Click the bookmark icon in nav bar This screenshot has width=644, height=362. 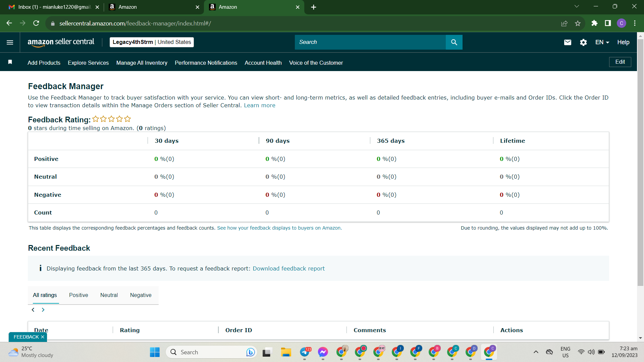point(10,62)
